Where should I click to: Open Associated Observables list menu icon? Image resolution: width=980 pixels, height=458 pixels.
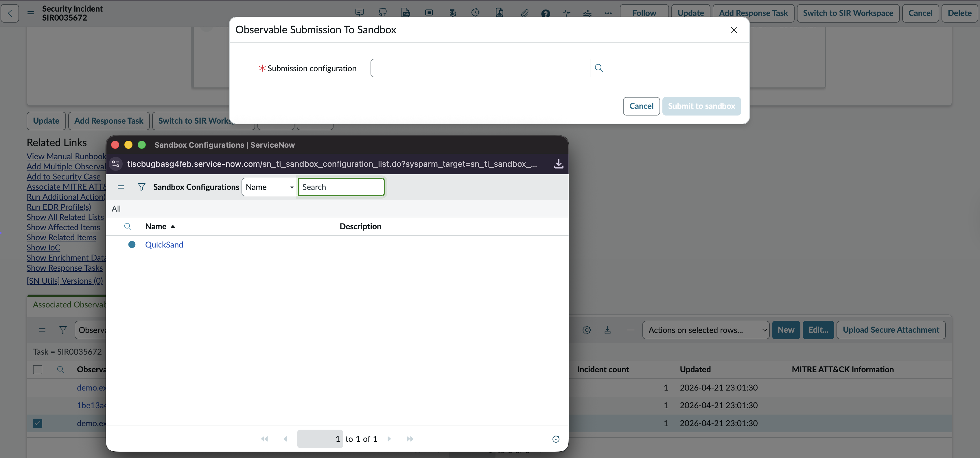pos(42,330)
